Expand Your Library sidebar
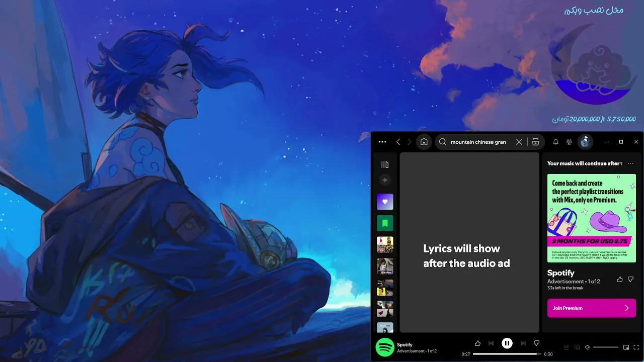The width and height of the screenshot is (644, 362). 385,164
